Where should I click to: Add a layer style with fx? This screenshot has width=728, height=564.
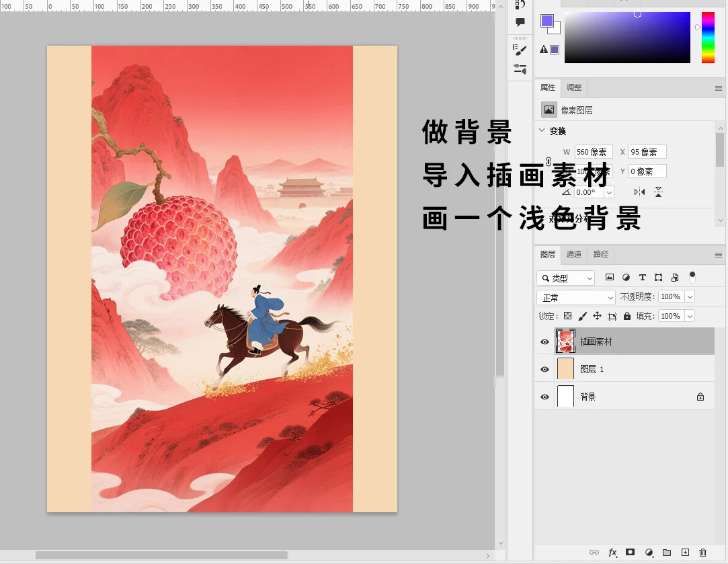click(612, 553)
